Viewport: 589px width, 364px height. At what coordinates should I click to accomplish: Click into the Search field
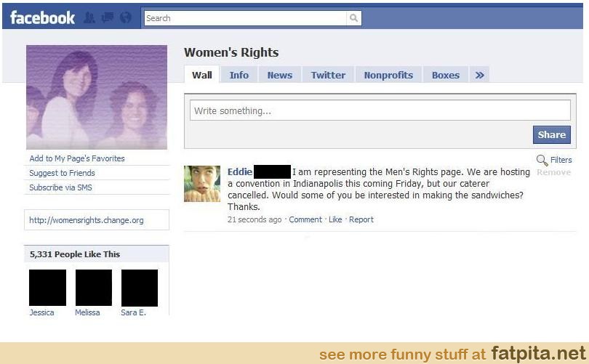pyautogui.click(x=246, y=18)
